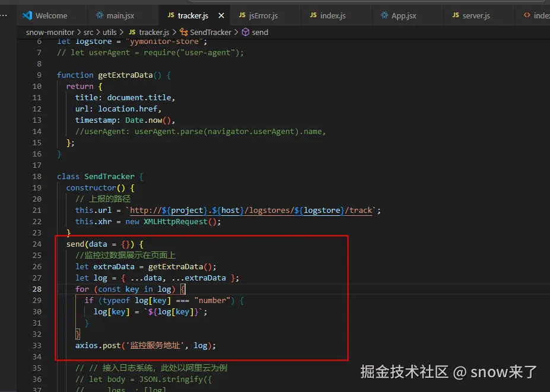Click the class symbol icon in breadcrumb
The width and height of the screenshot is (550, 392).
tap(184, 32)
